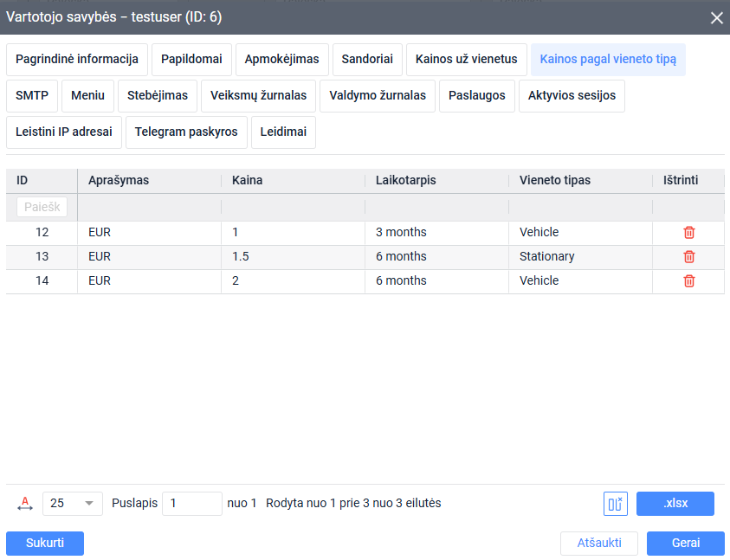730x560 pixels.
Task: Focus the ID search filter field
Action: 42,207
